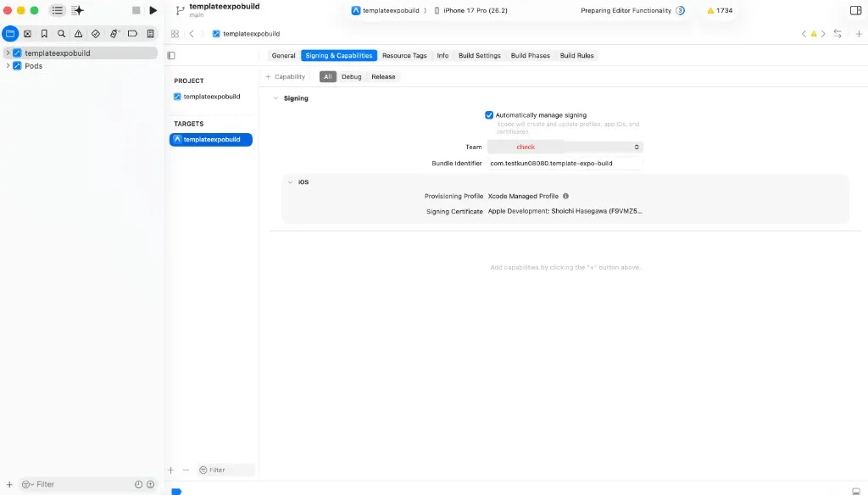Open the Breakpoint navigator icon

[132, 34]
